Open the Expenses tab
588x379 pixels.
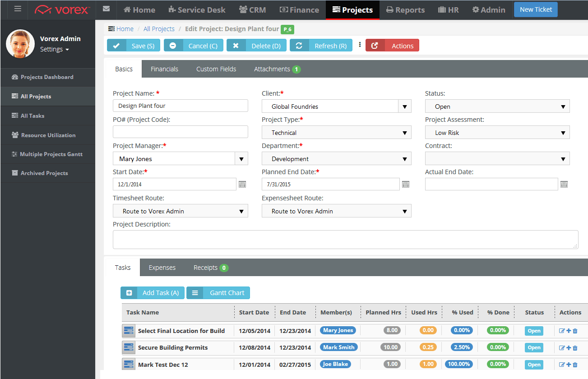(x=162, y=268)
